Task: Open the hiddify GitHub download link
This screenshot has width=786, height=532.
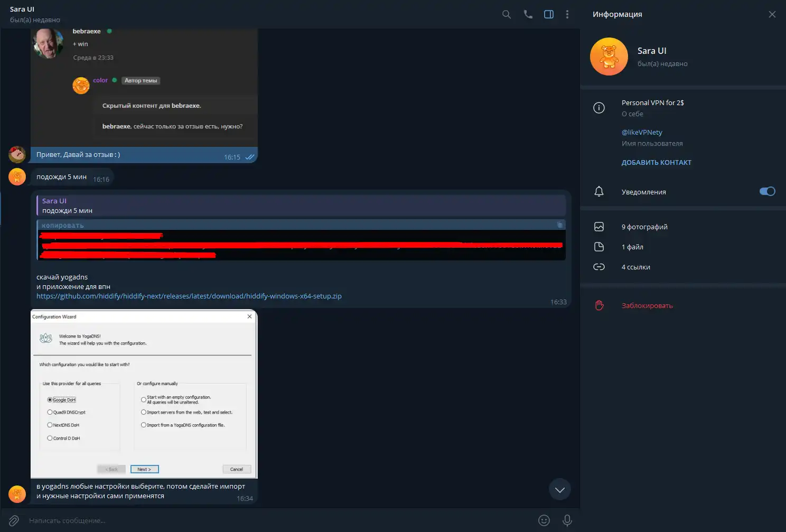Action: pyautogui.click(x=189, y=296)
